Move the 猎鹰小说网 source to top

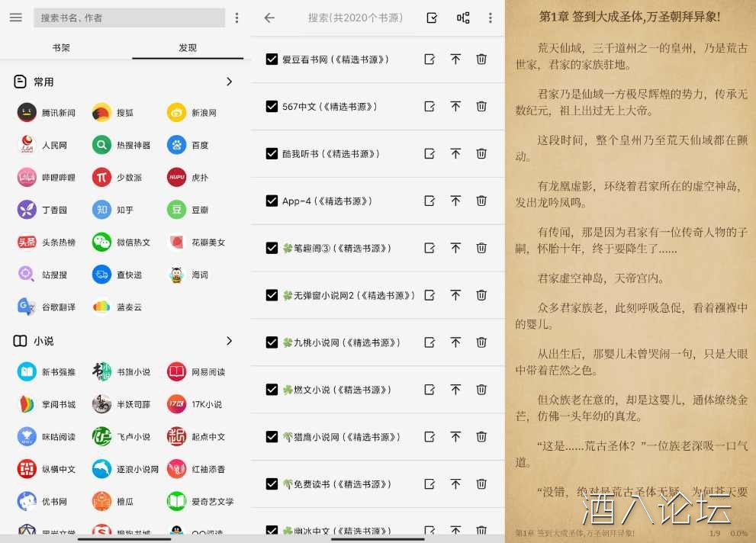point(455,437)
